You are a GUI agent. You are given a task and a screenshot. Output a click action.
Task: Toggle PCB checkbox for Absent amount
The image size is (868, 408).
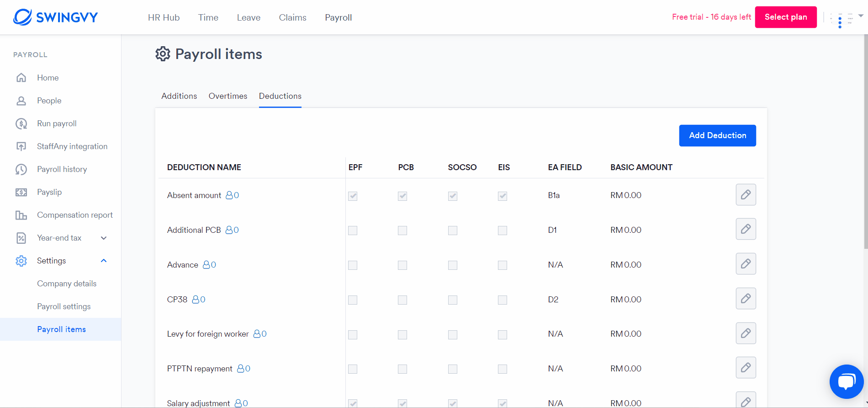pyautogui.click(x=402, y=196)
